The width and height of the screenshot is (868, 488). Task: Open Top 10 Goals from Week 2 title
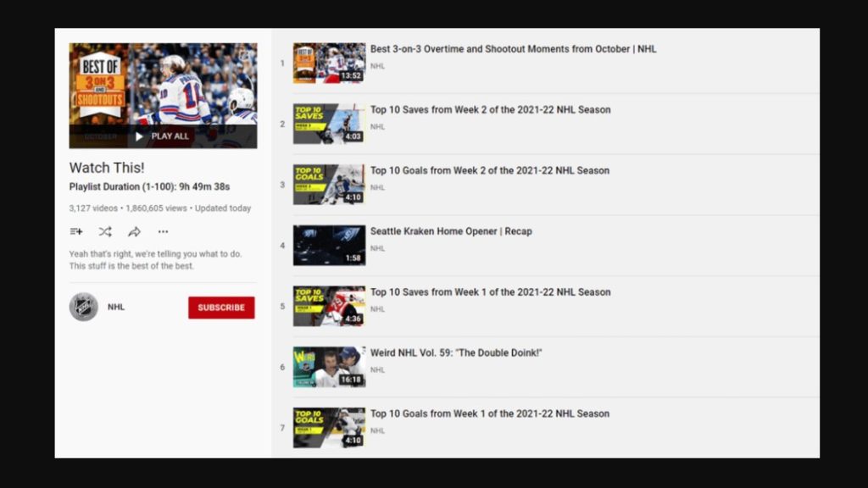(490, 171)
